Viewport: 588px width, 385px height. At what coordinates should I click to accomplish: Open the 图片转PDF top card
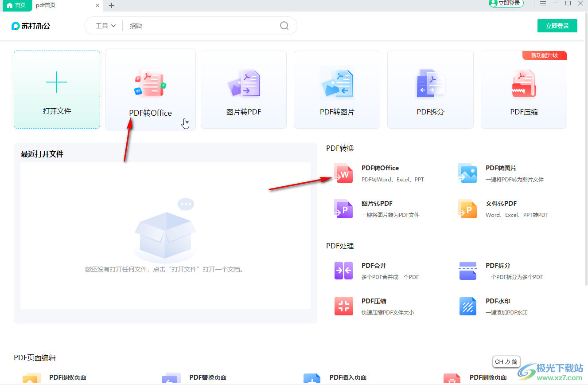coord(244,90)
